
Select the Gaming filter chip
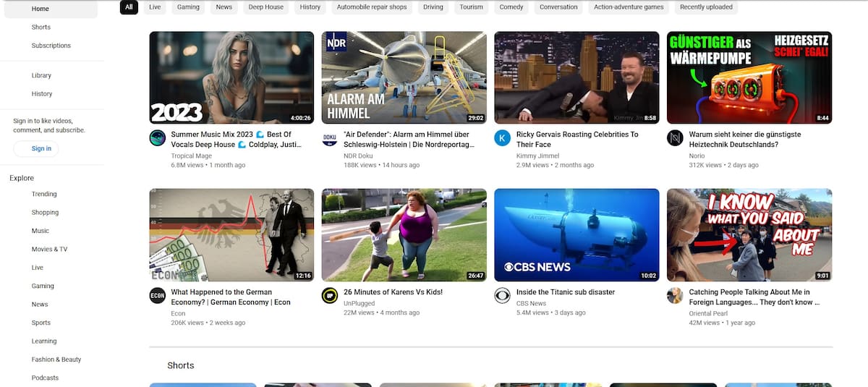coord(188,7)
